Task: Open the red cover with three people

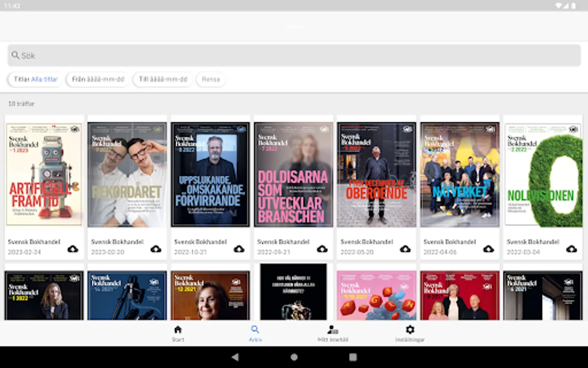Action: click(460, 295)
